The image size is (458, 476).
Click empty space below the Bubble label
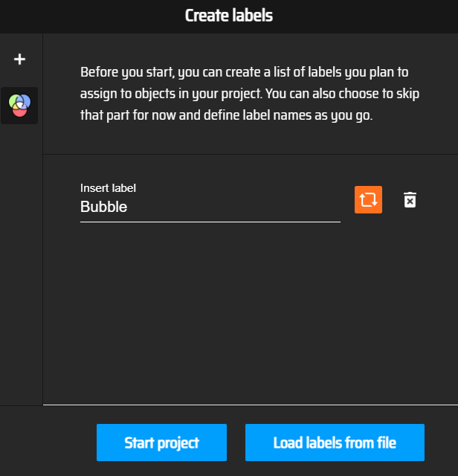click(x=250, y=312)
